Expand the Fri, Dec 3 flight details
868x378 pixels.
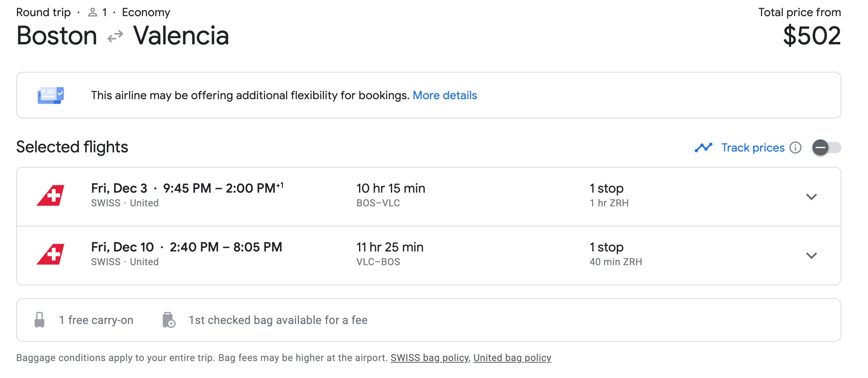point(811,197)
